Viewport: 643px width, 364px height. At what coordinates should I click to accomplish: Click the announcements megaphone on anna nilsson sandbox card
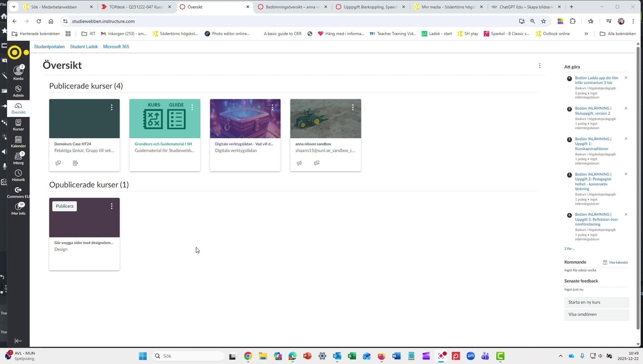[x=299, y=163]
